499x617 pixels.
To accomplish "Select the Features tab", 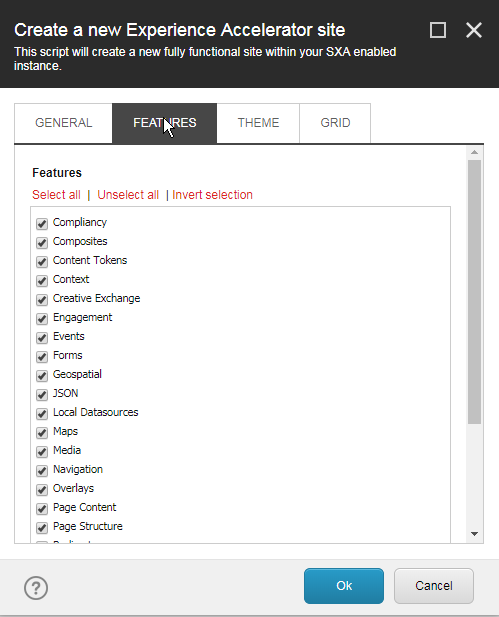I will (x=164, y=123).
